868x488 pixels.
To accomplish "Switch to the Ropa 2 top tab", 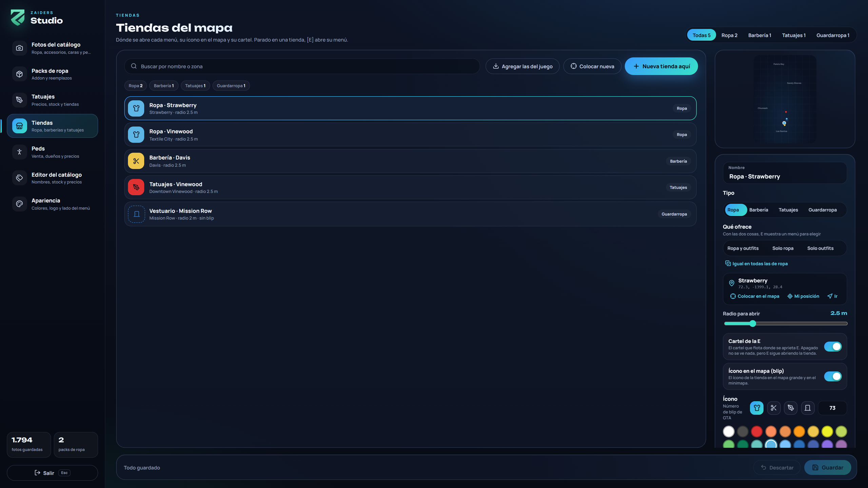I will point(729,35).
